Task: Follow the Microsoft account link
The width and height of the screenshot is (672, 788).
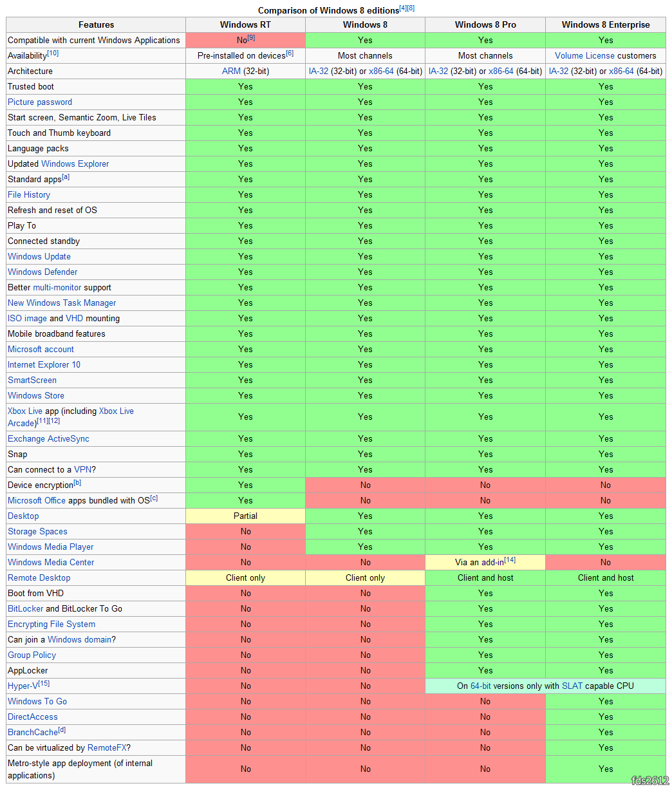Action: point(41,349)
